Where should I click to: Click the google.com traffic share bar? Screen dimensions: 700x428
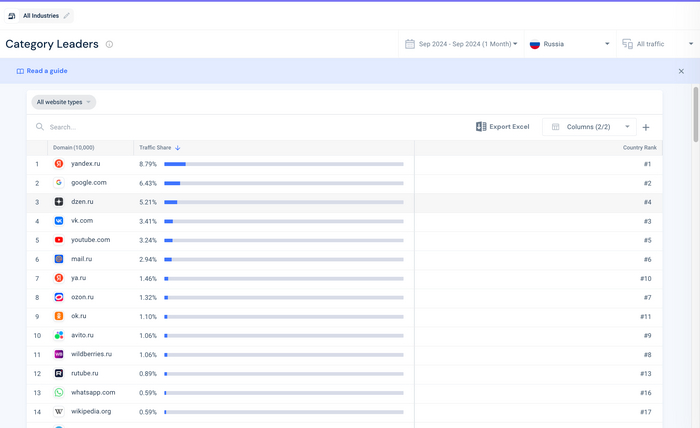coord(283,183)
